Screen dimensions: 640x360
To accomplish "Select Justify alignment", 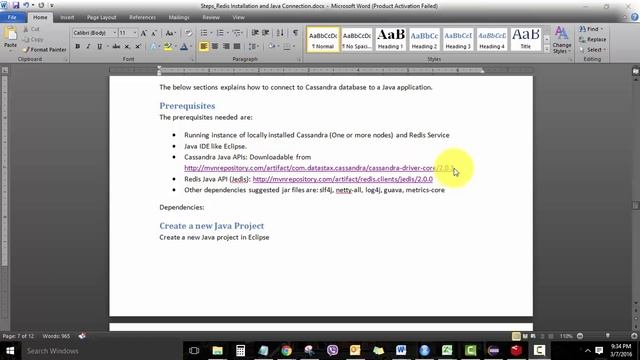I will pos(237,47).
